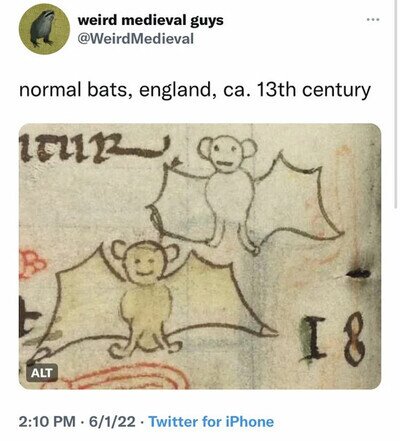Click the 6/1/22 date text
Viewport: 400px width, 441px height.
click(x=112, y=422)
